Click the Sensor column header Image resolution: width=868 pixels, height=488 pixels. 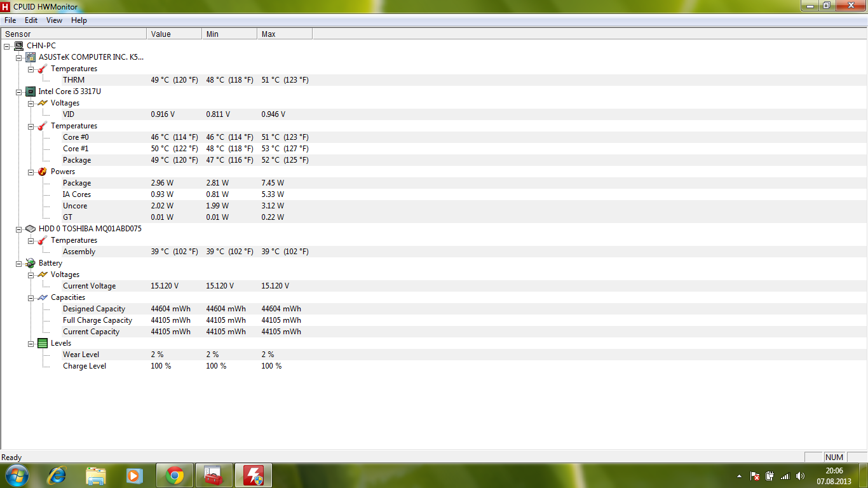(74, 34)
